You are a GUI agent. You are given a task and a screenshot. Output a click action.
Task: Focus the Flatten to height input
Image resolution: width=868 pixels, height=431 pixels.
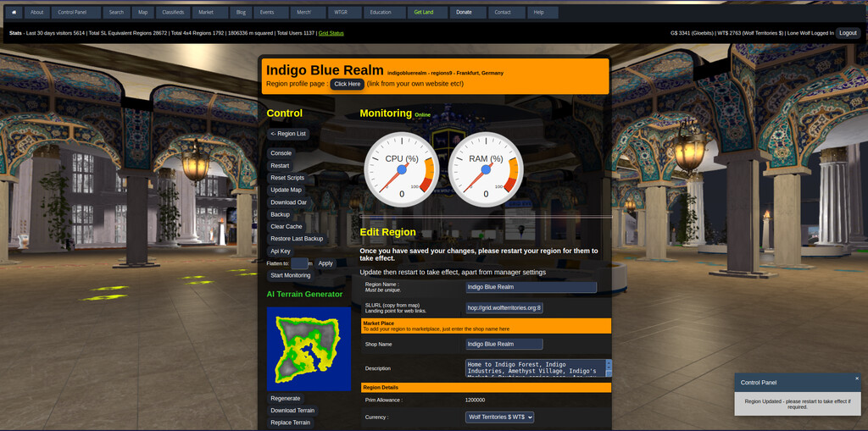click(x=299, y=263)
